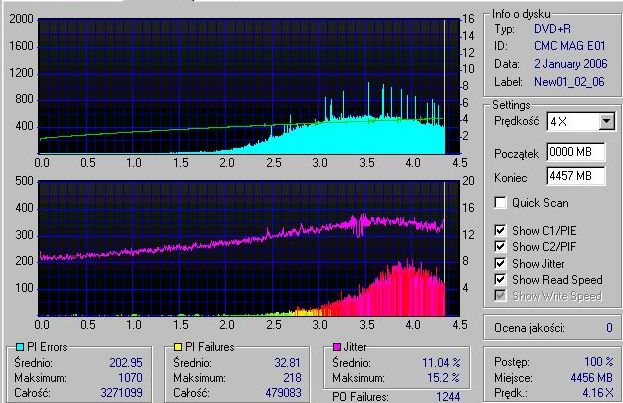Click the greyed Show Write Speed checkbox

click(x=500, y=296)
